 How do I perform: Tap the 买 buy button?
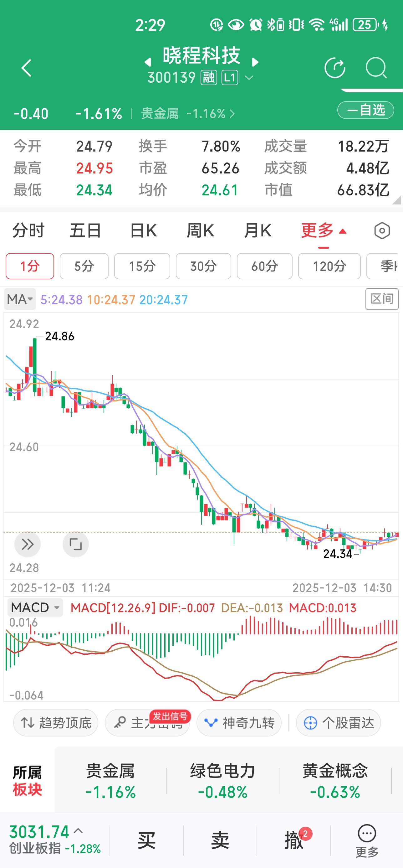[147, 840]
